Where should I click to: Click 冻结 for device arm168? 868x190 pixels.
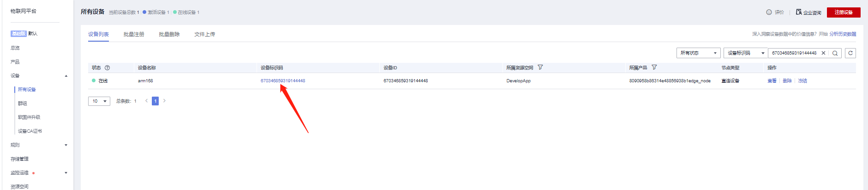pyautogui.click(x=802, y=81)
